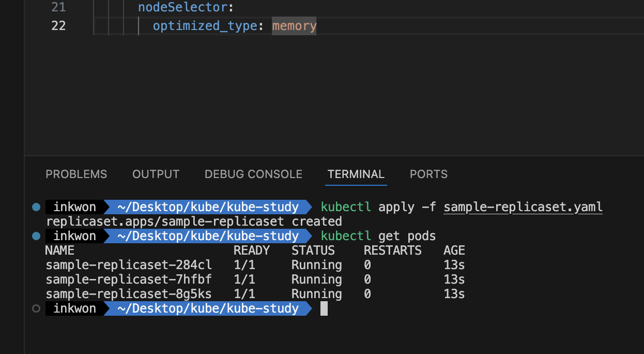Click the optimized_type key in the editor
Image resolution: width=644 pixels, height=354 pixels.
205,25
